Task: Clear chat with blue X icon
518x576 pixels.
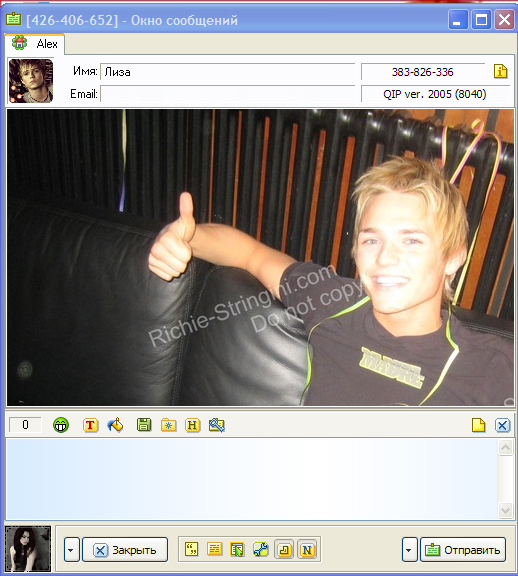Action: (502, 426)
